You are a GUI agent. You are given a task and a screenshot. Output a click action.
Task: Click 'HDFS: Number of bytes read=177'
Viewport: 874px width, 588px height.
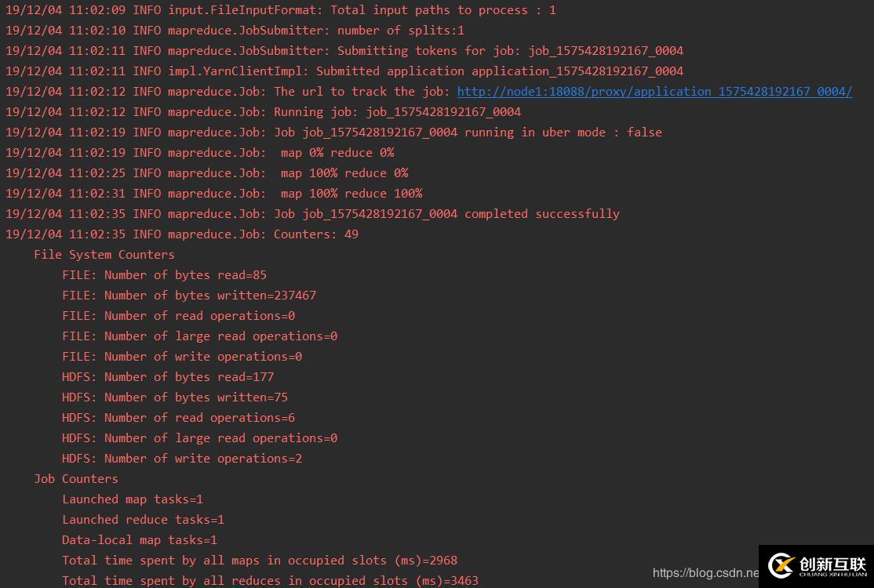(x=168, y=377)
